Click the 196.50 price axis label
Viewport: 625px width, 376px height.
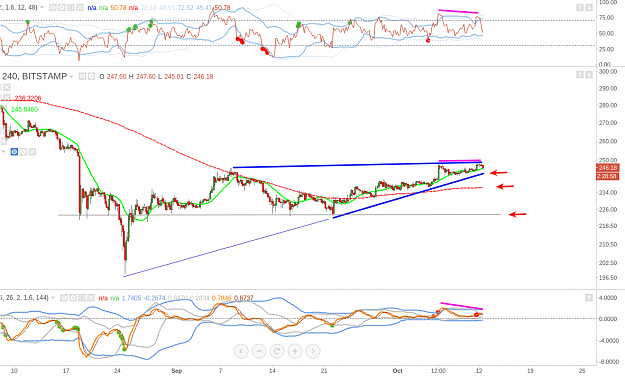tap(608, 278)
